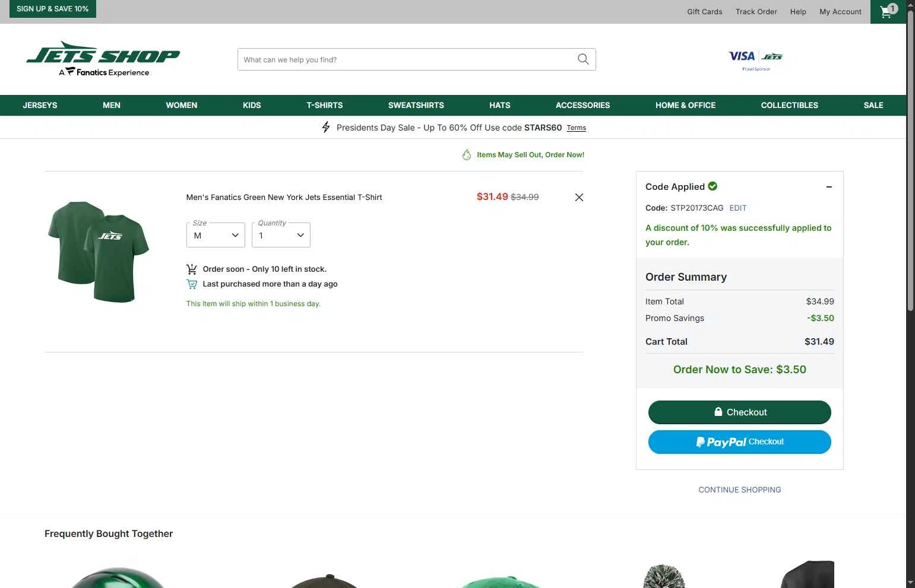Screen dimensions: 915x588
Task: Open the green Jets helmet recommended item
Action: (118, 577)
